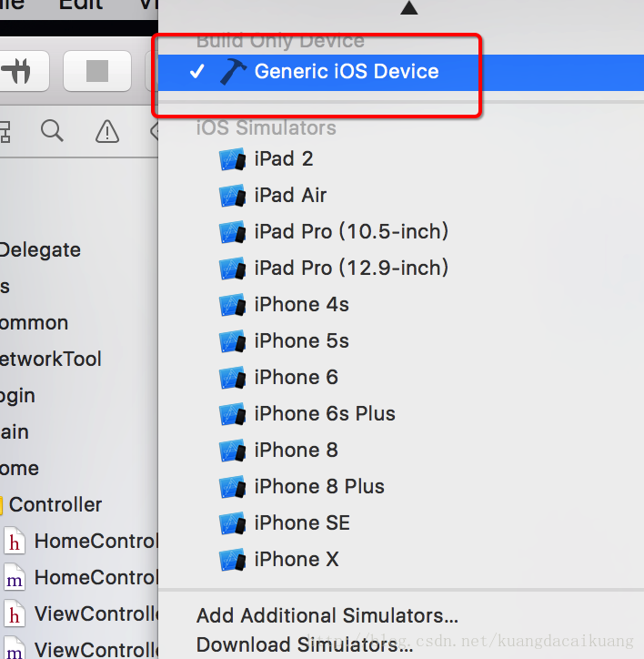The height and width of the screenshot is (659, 644).
Task: Open the HomeControl implementation .m file
Action: [x=79, y=577]
